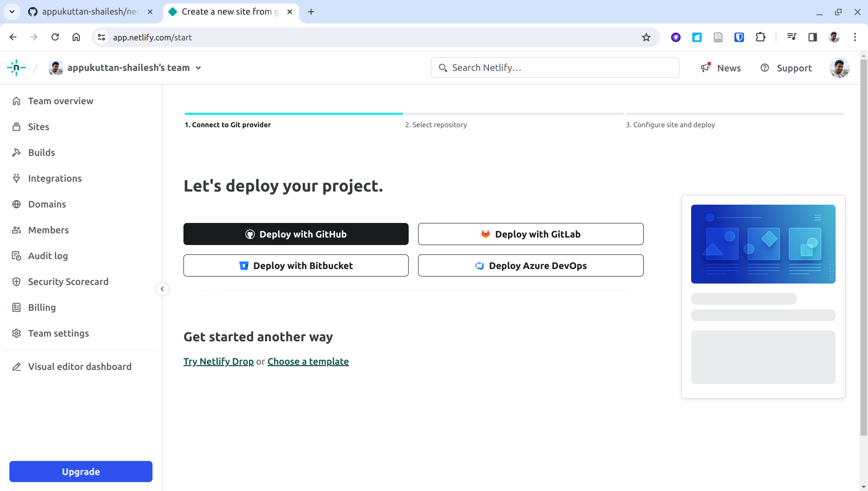Open the Team overview home icon
The image size is (868, 491).
[x=16, y=100]
